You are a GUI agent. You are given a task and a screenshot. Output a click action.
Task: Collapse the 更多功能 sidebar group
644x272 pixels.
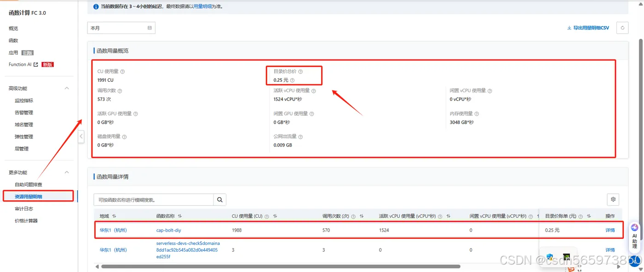pos(67,172)
